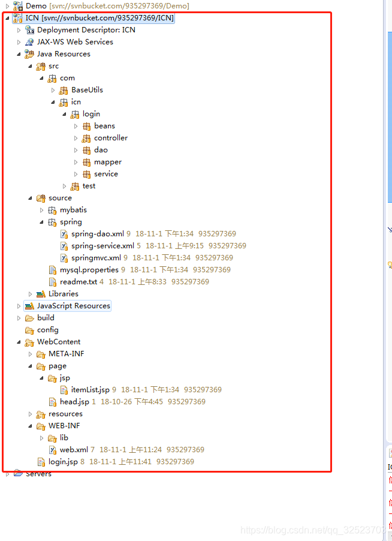Click the WebContent folder icon

[29, 342]
